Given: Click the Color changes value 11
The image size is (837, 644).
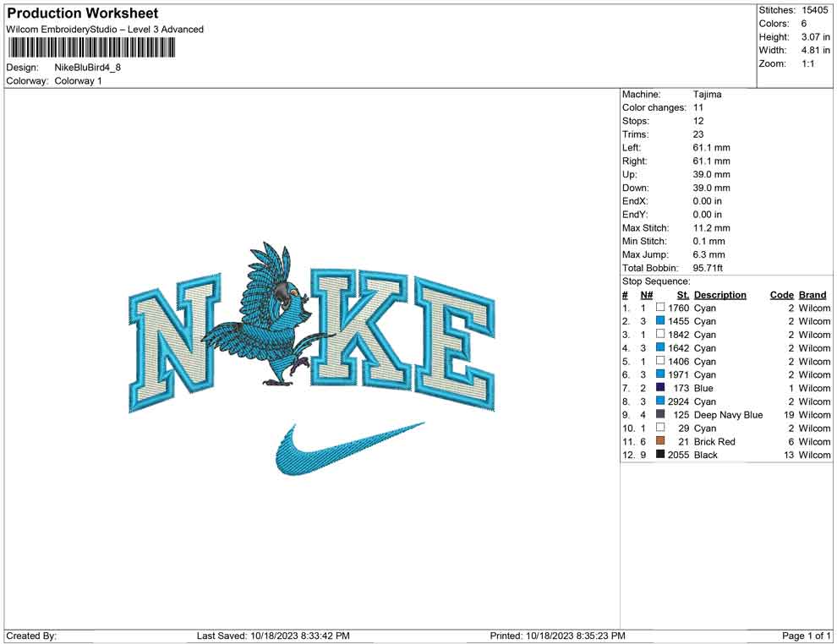Looking at the screenshot, I should 698,108.
